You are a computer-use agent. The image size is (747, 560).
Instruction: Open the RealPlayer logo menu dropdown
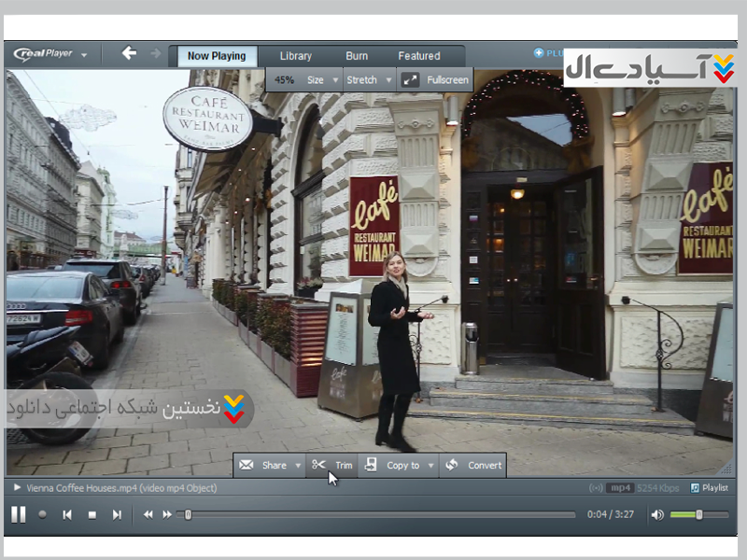(x=84, y=55)
